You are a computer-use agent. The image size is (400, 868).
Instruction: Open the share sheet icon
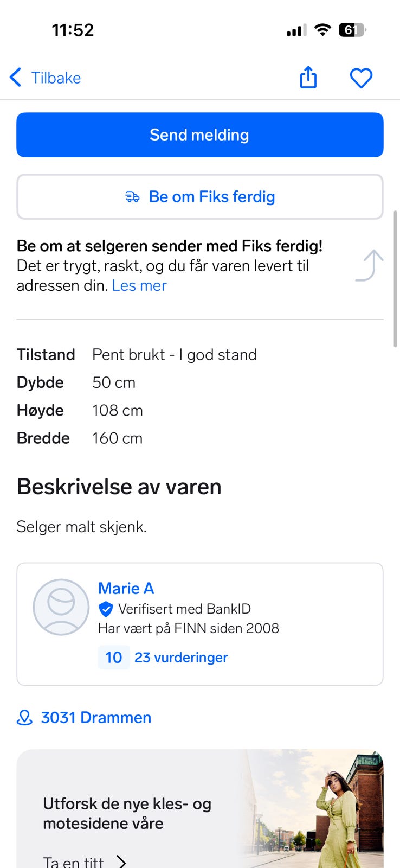(x=308, y=77)
